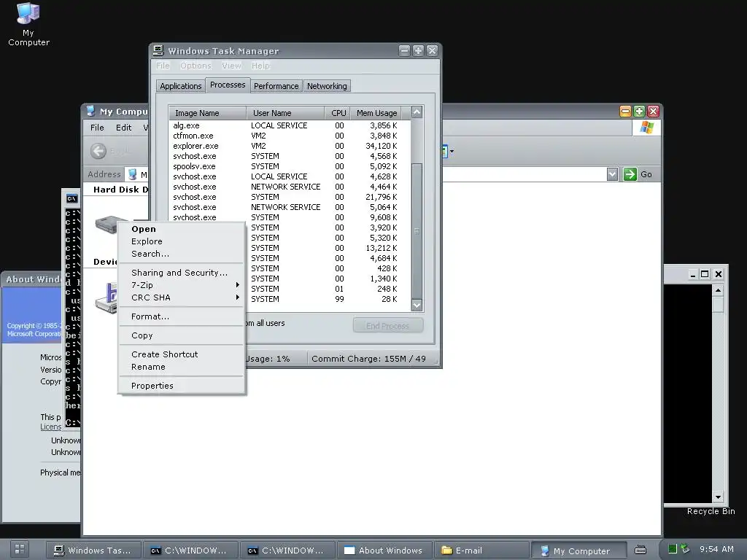Click the process list scroll up arrow
The width and height of the screenshot is (747, 560).
coord(417,112)
